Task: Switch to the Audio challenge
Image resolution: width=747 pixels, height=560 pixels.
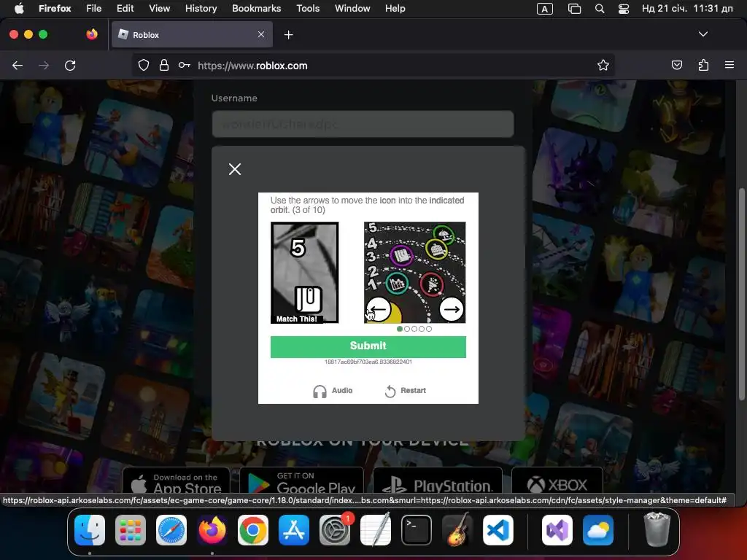Action: coord(333,391)
